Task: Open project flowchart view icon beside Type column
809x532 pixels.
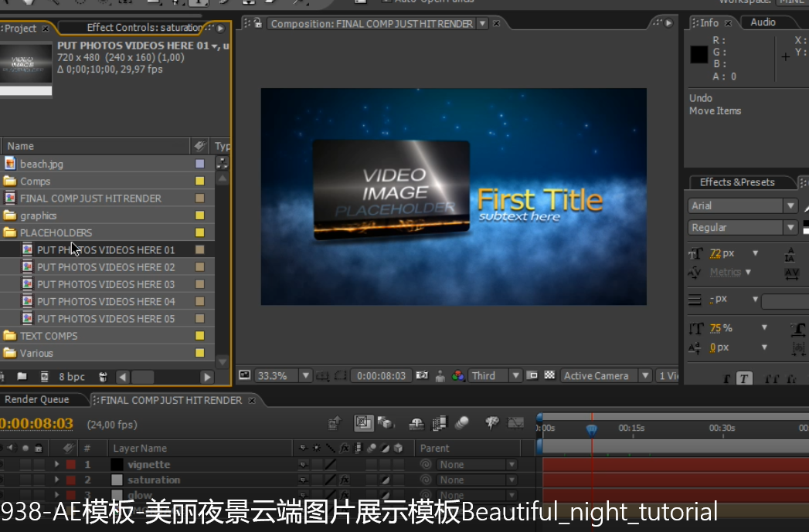Action: pos(222,164)
